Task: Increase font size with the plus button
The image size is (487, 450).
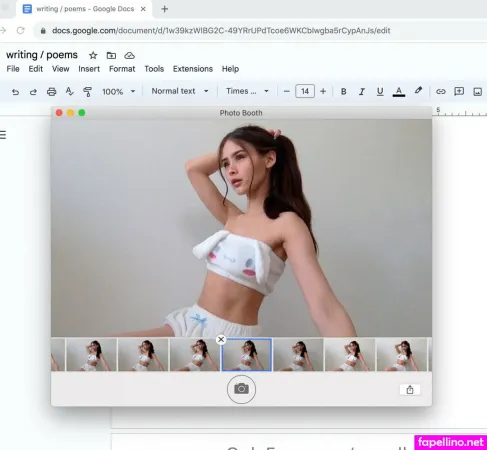Action: pos(323,91)
